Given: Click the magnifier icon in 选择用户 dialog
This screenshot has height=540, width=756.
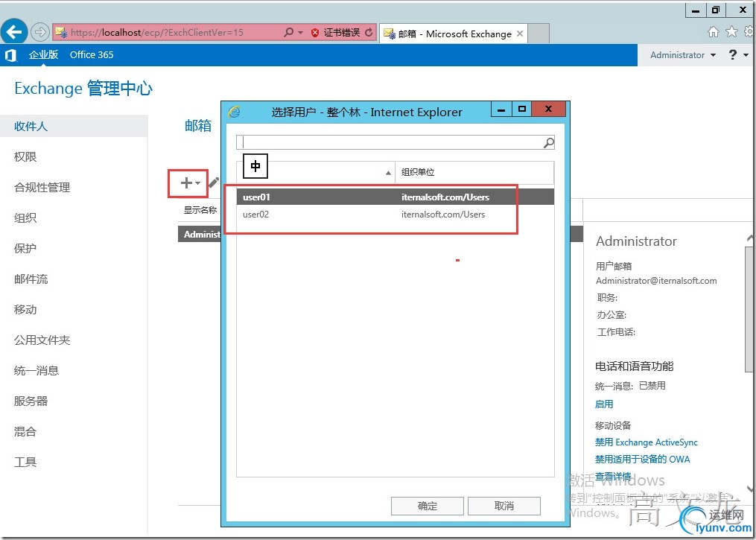Looking at the screenshot, I should [x=549, y=142].
